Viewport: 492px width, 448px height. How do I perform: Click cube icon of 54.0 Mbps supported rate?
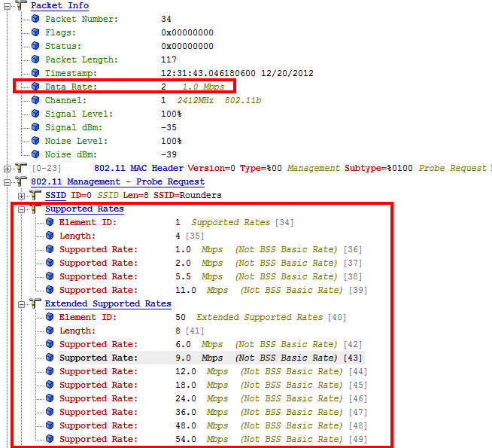[50, 438]
